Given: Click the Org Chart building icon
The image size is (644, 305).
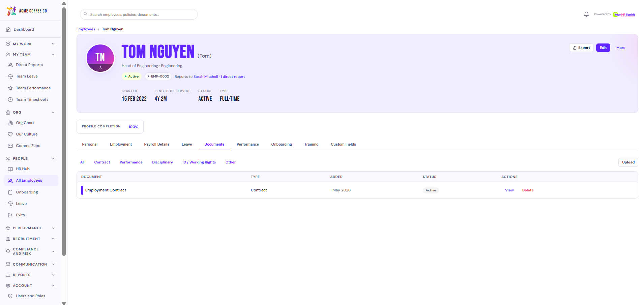Looking at the screenshot, I should point(10,123).
